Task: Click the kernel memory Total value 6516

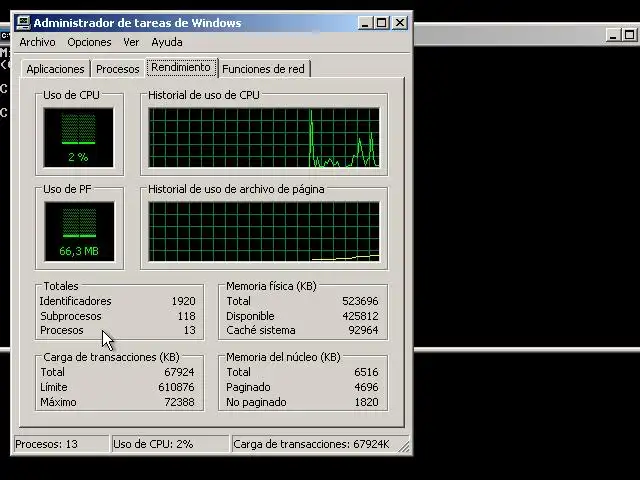Action: 366,372
